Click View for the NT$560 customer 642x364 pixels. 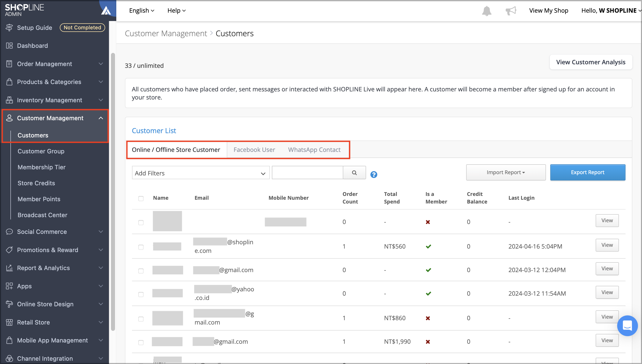pyautogui.click(x=607, y=245)
